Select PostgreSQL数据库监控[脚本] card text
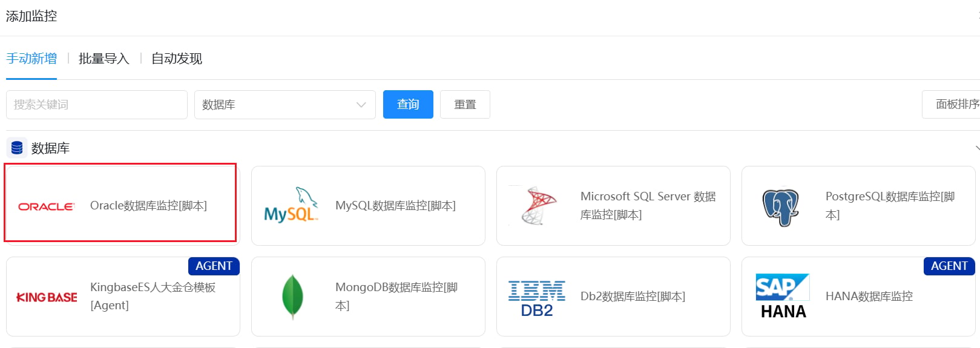The height and width of the screenshot is (348, 980). [x=890, y=206]
